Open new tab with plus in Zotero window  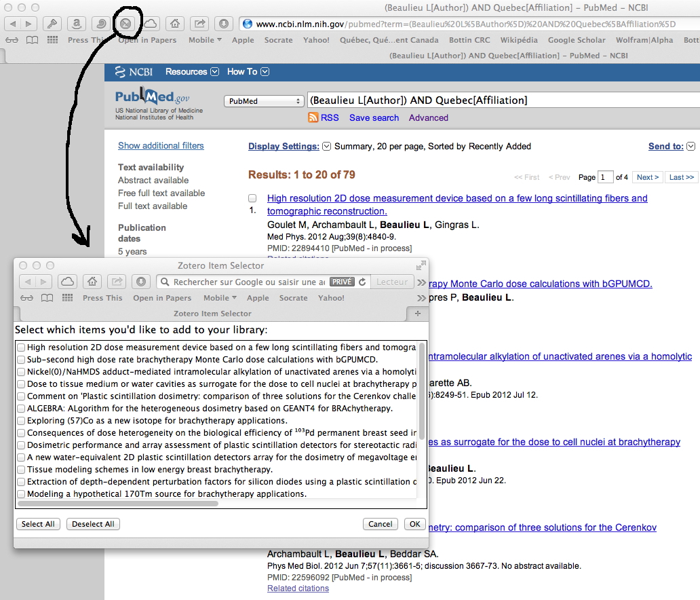coord(417,314)
